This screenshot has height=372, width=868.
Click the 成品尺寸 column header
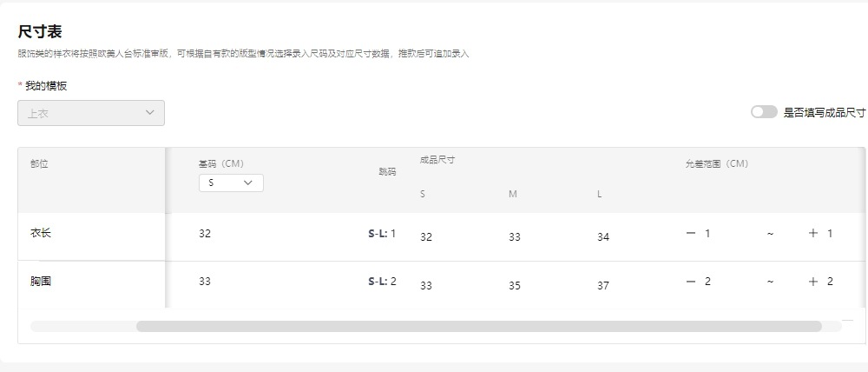click(437, 160)
